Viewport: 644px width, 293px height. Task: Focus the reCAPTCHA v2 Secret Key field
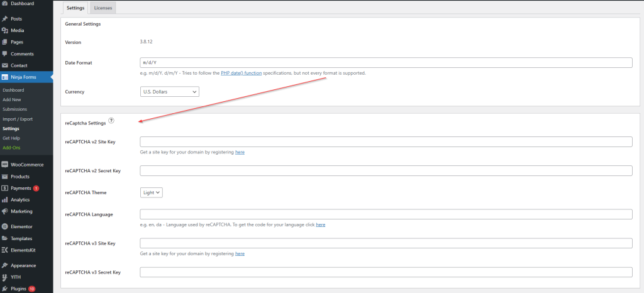click(x=386, y=171)
